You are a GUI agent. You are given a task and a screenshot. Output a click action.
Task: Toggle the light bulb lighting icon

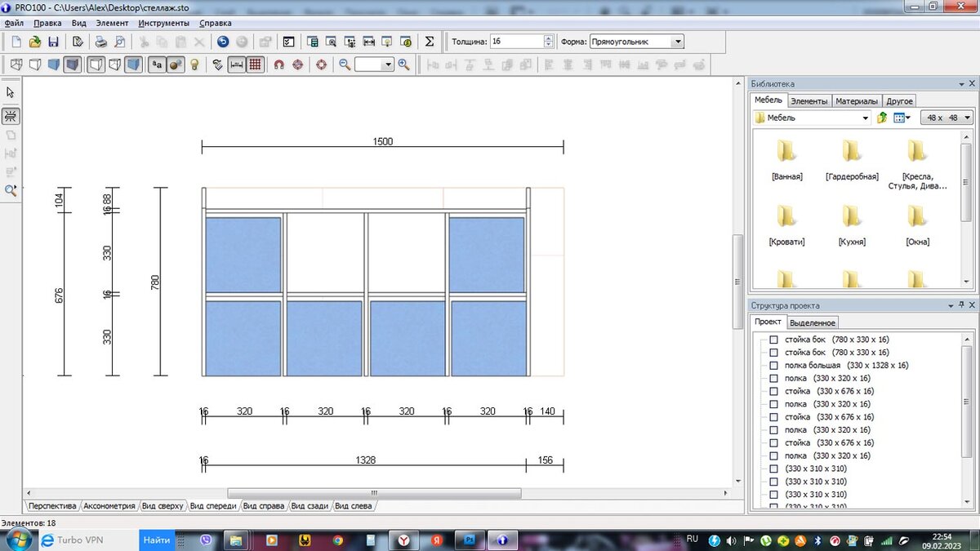click(x=194, y=64)
